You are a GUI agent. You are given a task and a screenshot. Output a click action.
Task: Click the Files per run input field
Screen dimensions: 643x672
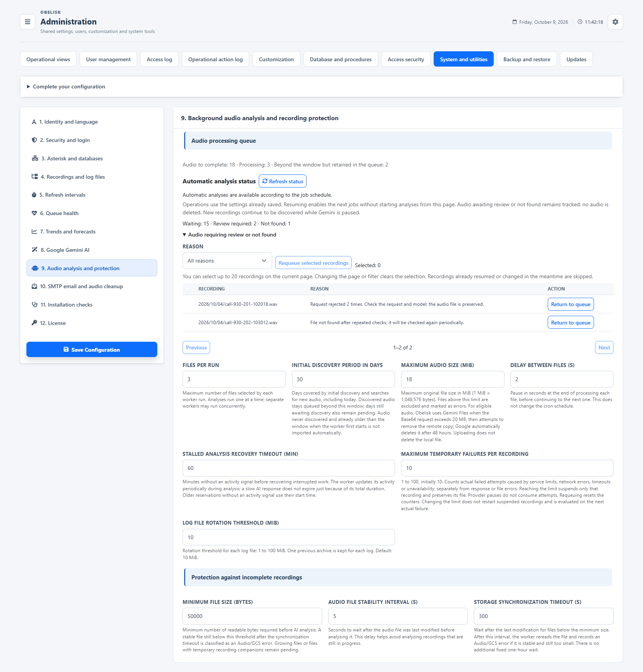click(234, 379)
